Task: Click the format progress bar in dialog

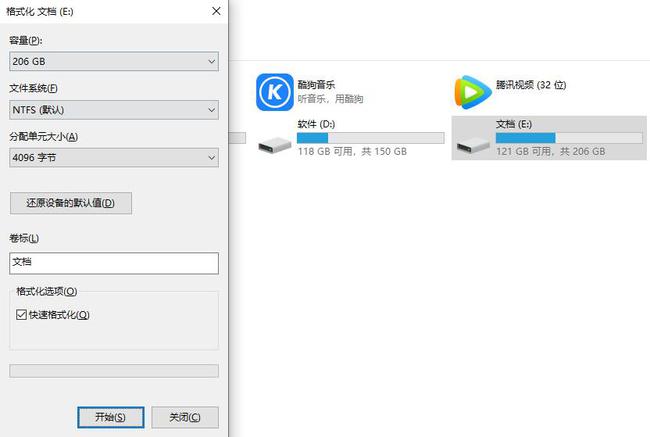Action: [114, 371]
